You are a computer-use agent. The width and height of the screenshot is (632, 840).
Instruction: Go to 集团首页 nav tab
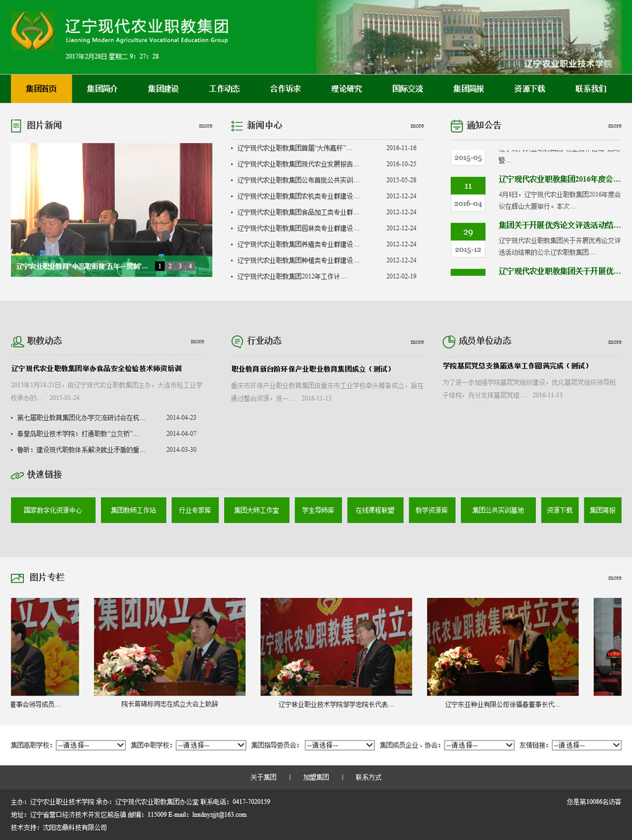click(x=41, y=88)
